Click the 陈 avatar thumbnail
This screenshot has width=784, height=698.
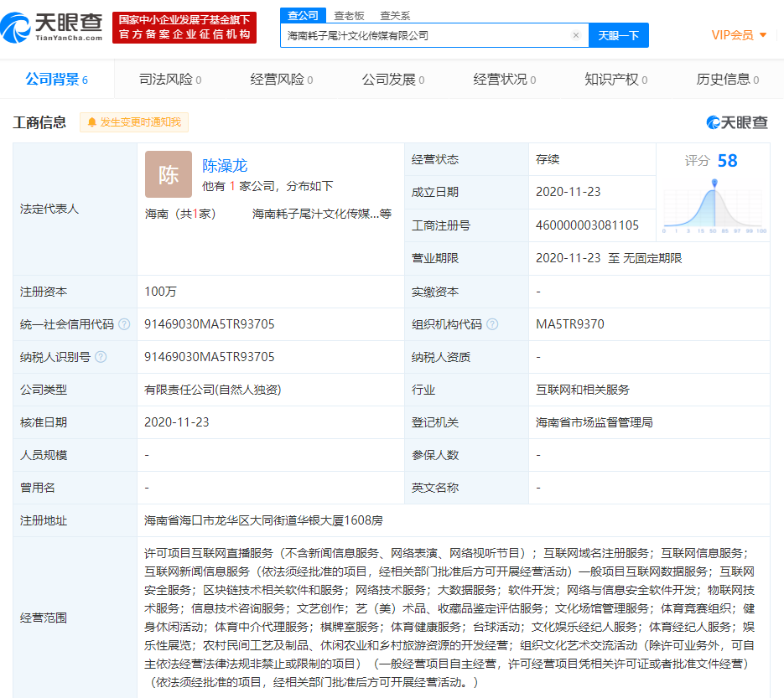point(168,174)
